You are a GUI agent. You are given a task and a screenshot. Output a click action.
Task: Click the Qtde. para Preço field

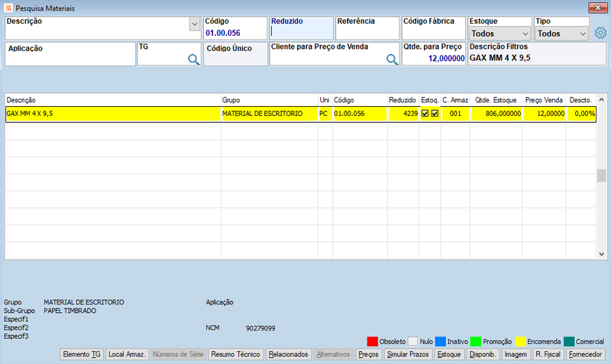point(434,53)
